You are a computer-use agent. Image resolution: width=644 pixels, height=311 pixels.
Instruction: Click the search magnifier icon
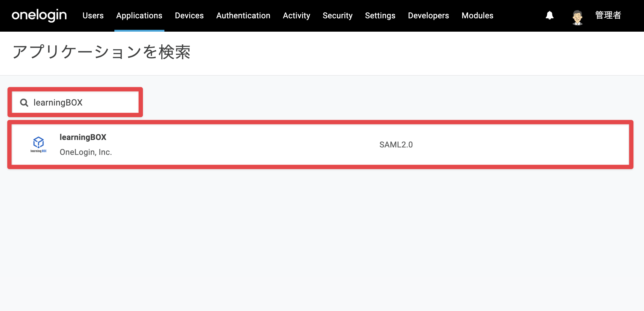(x=24, y=102)
